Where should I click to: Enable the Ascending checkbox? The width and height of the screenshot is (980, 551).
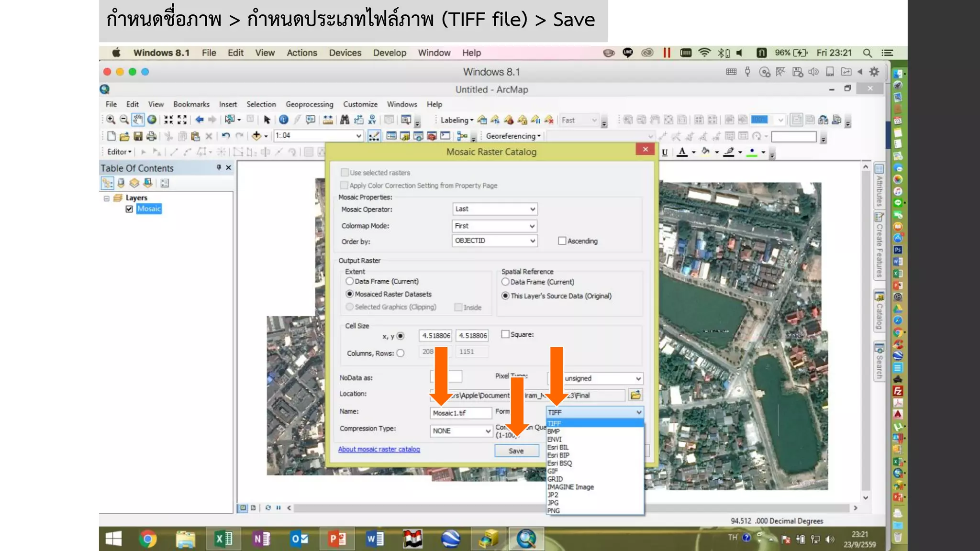562,241
